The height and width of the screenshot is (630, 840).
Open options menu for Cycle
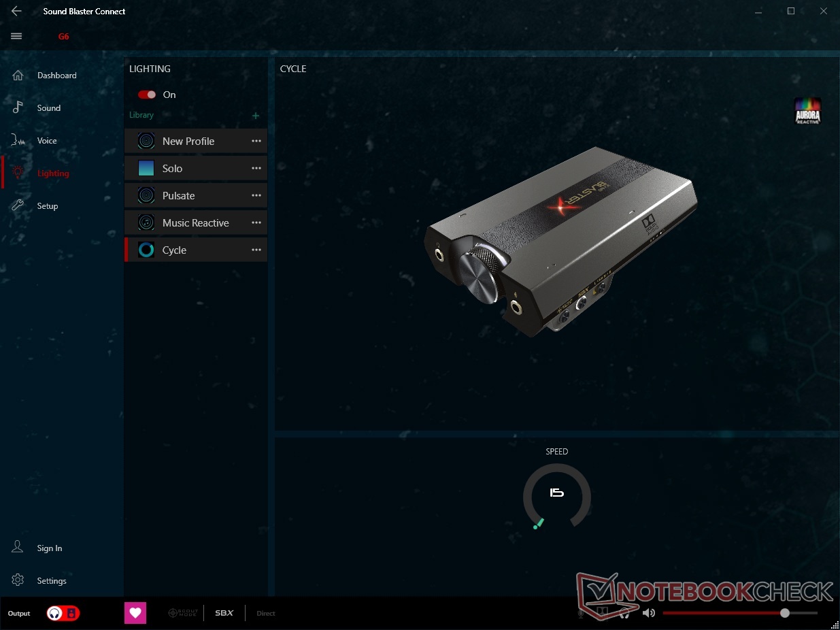point(256,250)
